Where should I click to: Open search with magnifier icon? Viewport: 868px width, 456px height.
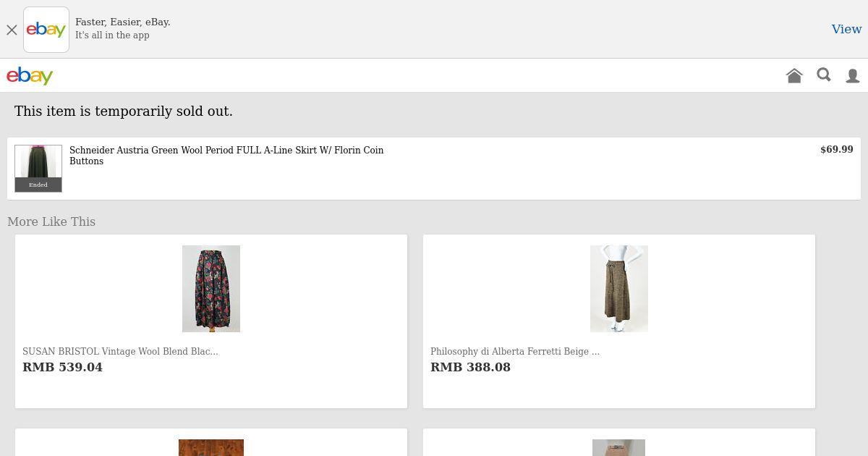click(x=824, y=75)
